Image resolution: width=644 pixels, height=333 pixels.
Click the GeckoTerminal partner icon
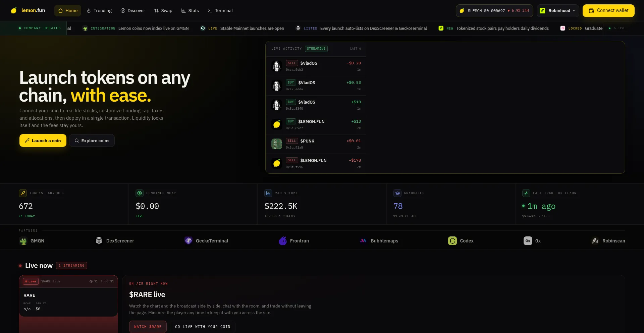click(189, 241)
